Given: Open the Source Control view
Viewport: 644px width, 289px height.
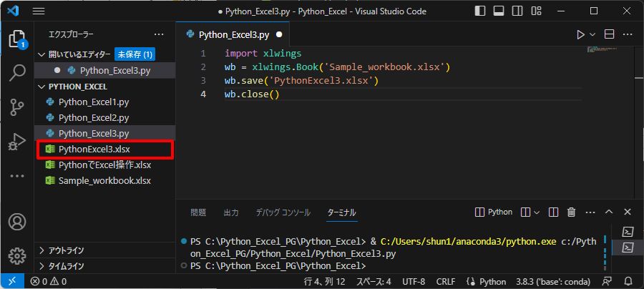Looking at the screenshot, I should click(17, 107).
